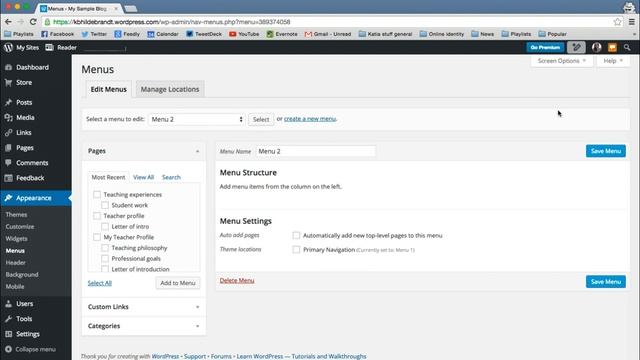Switch to Manage Locations tab
640x360 pixels.
(x=170, y=89)
